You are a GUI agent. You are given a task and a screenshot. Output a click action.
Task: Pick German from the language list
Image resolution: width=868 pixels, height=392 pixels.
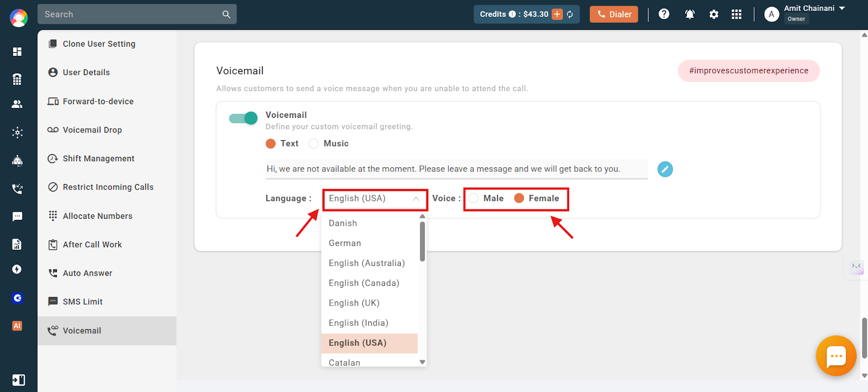[x=369, y=243]
